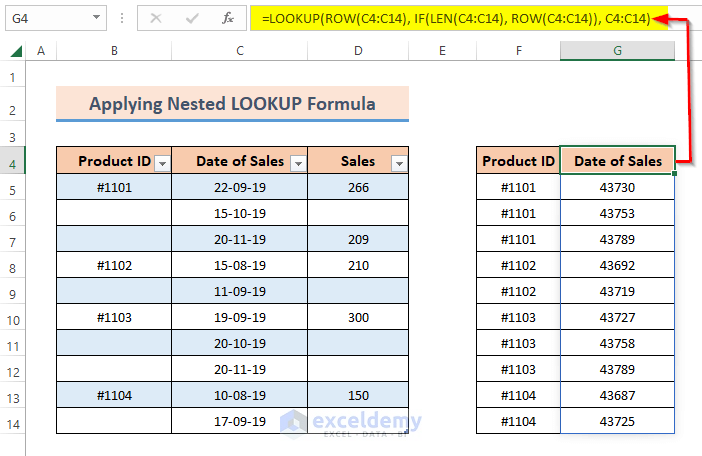Select sales value 209

(358, 239)
